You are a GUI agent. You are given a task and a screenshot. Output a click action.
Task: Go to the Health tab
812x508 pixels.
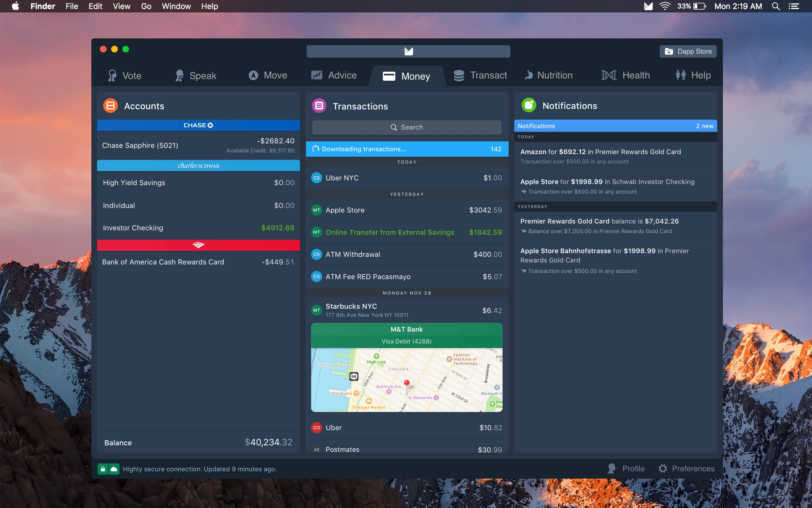pos(625,75)
